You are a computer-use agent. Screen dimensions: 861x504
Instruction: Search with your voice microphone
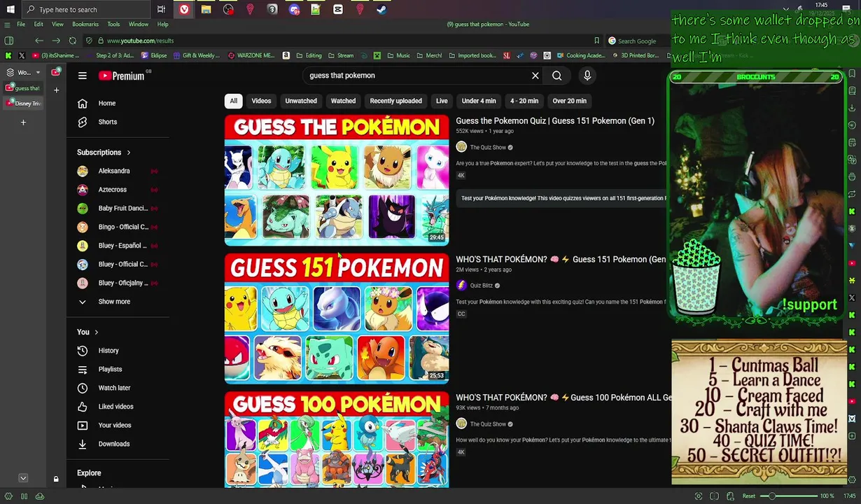(x=587, y=76)
